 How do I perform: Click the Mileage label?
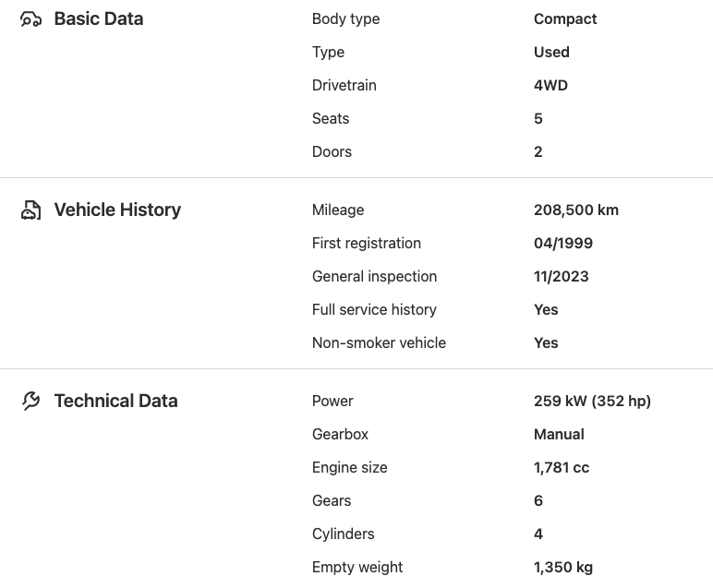tap(338, 210)
